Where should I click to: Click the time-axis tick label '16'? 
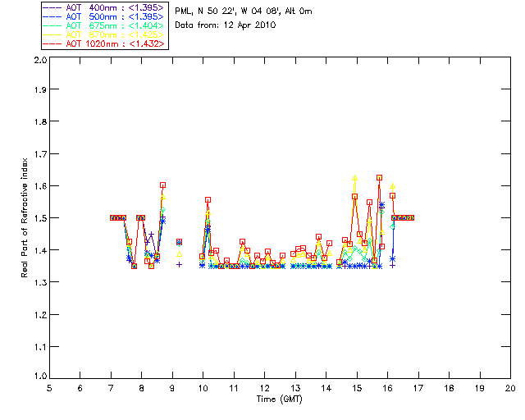pyautogui.click(x=388, y=388)
